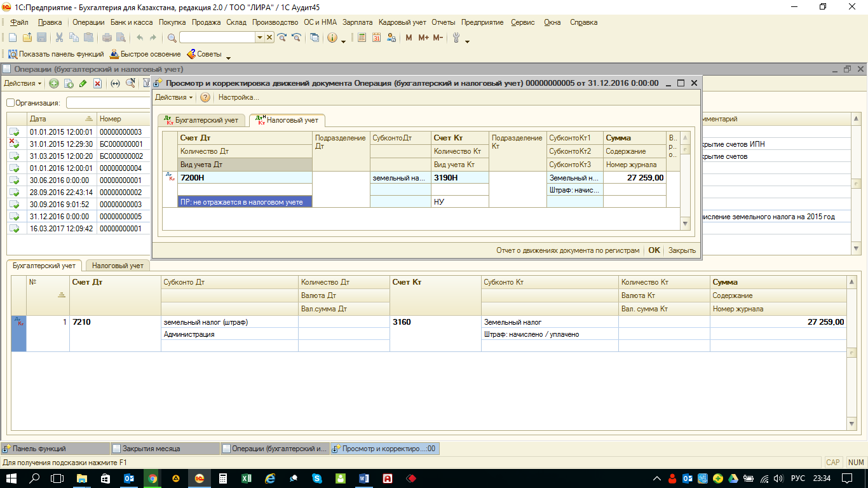Click the Copy operation icon in journal
This screenshot has height=488, width=868.
click(69, 83)
